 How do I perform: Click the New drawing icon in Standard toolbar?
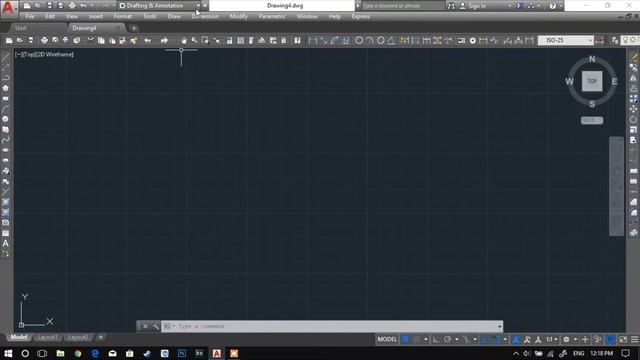pyautogui.click(x=9, y=40)
